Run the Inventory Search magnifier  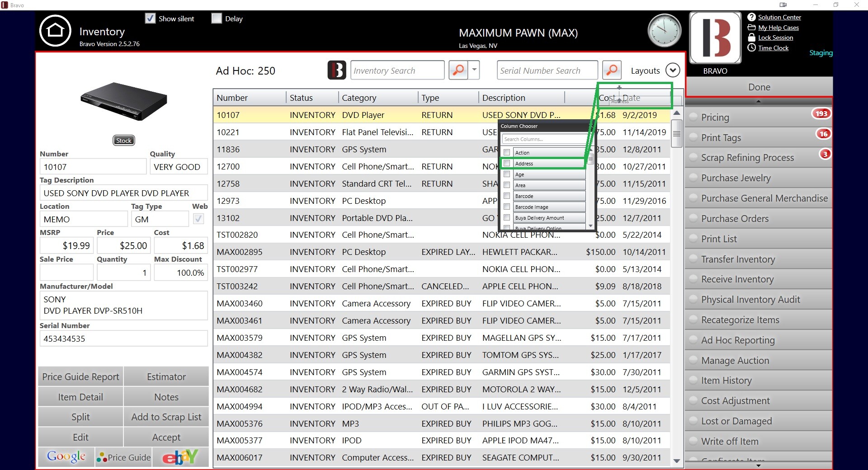click(x=458, y=70)
